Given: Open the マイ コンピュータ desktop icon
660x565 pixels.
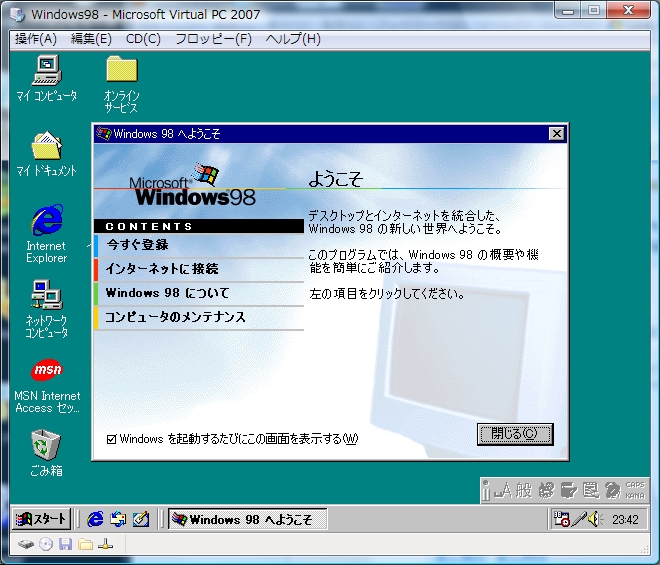Looking at the screenshot, I should (x=47, y=78).
